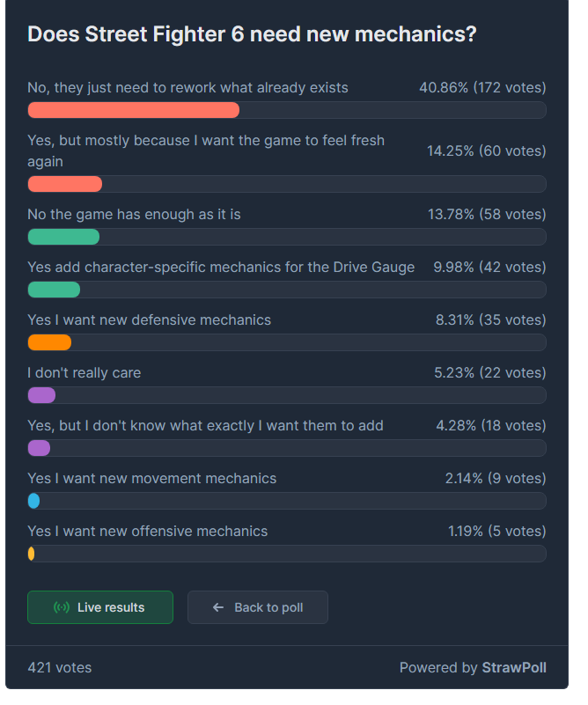Click the red bar for 'rework what already exists'
The image size is (588, 705).
tap(134, 110)
